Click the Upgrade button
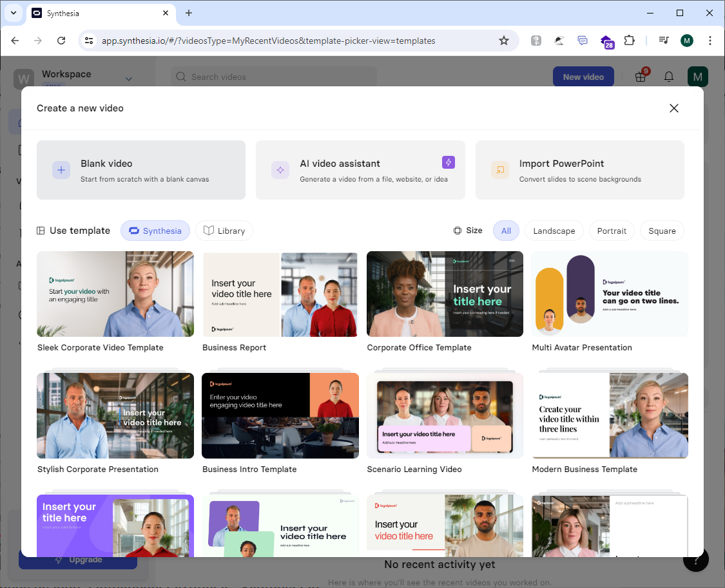This screenshot has width=725, height=588. [x=78, y=561]
